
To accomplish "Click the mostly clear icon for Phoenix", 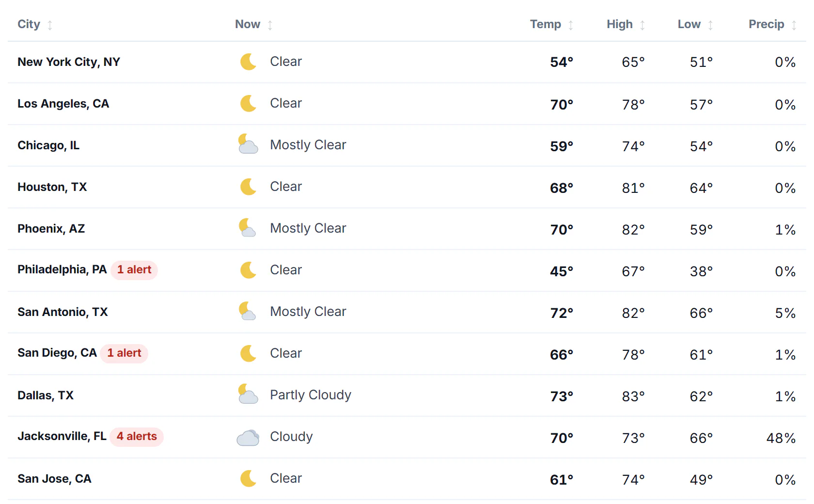I will point(248,228).
